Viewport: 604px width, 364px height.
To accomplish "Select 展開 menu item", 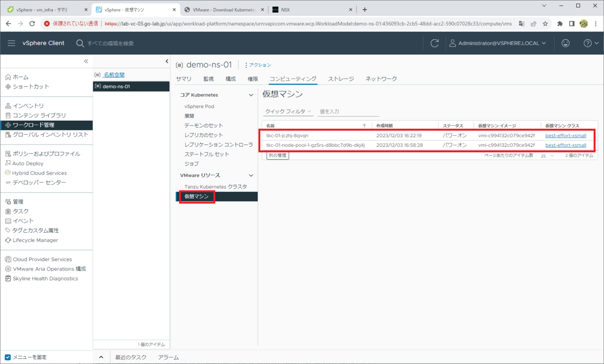I will (189, 116).
